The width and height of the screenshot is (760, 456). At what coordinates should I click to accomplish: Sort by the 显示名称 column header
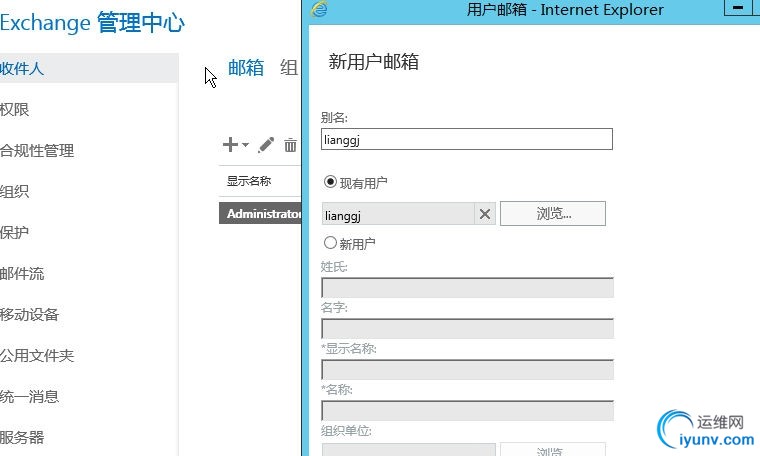click(249, 181)
